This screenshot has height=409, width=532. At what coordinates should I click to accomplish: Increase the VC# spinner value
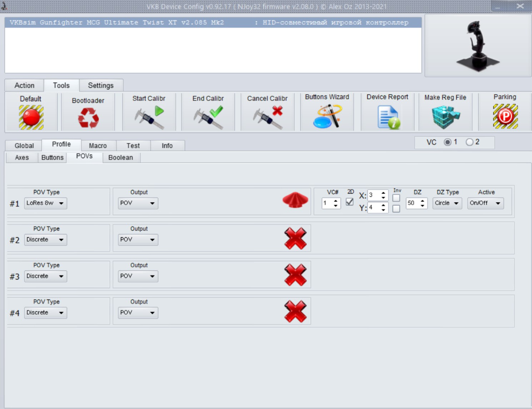pos(335,201)
